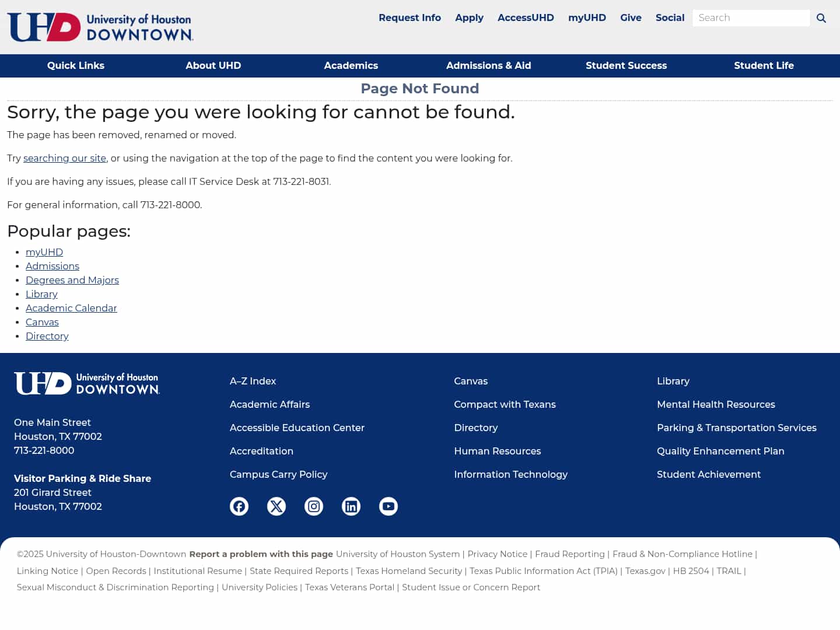Open Library in the footer links
The width and height of the screenshot is (840, 630).
pyautogui.click(x=673, y=381)
